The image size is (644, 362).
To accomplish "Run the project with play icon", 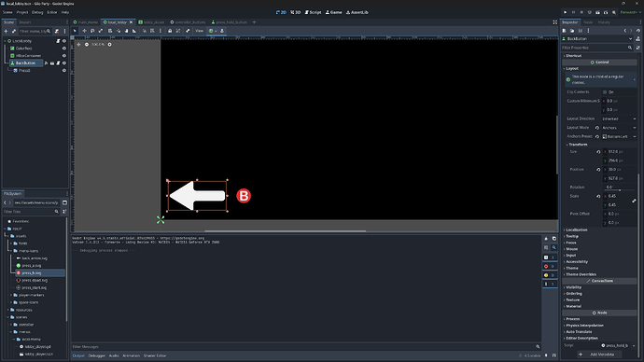I will coord(566,12).
